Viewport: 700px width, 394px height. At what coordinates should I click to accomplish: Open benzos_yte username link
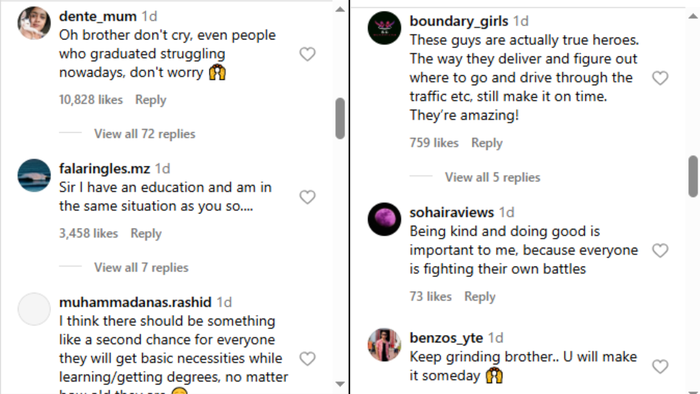point(446,338)
